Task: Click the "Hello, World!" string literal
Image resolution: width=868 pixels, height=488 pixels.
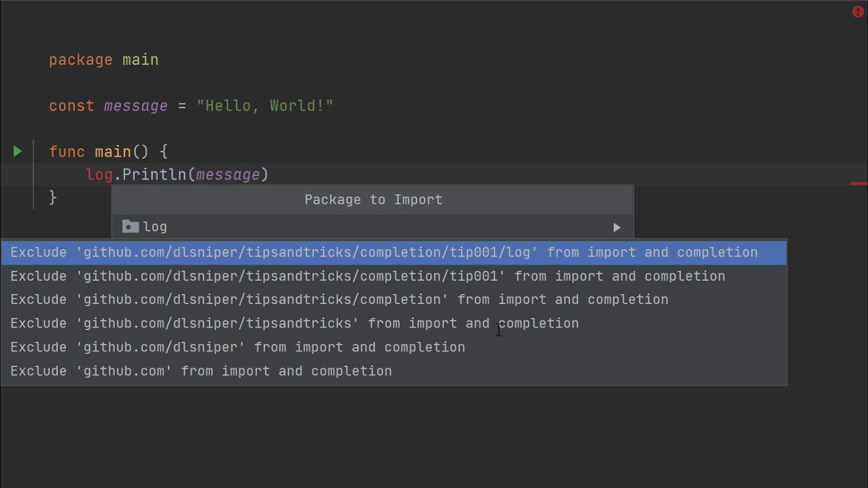Action: pos(265,106)
